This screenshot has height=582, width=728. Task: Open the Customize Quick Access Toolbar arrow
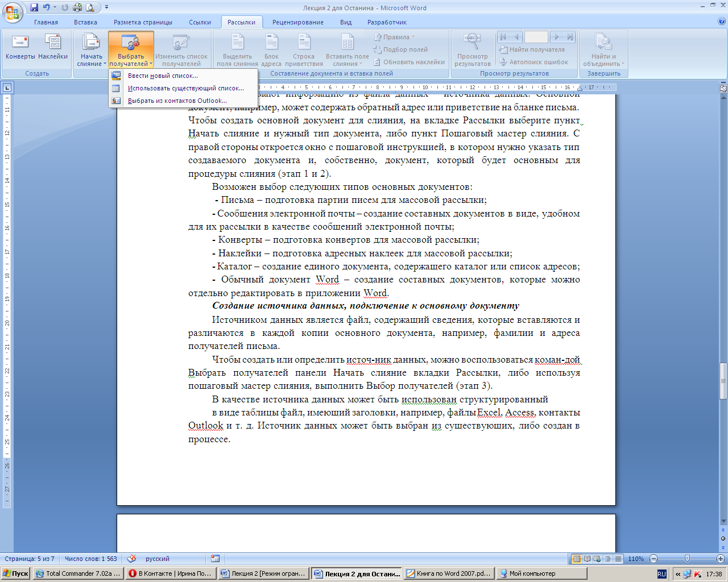pyautogui.click(x=106, y=7)
